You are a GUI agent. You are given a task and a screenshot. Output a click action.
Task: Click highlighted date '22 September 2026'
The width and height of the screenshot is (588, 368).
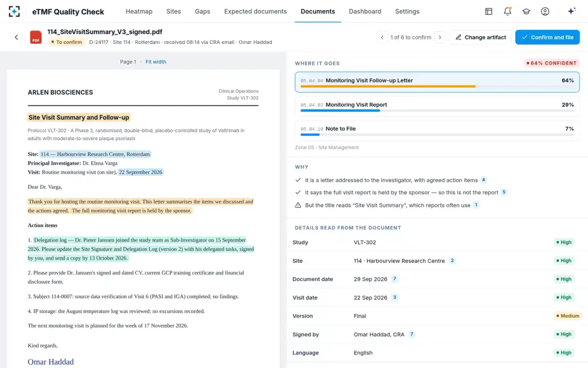[x=141, y=172]
